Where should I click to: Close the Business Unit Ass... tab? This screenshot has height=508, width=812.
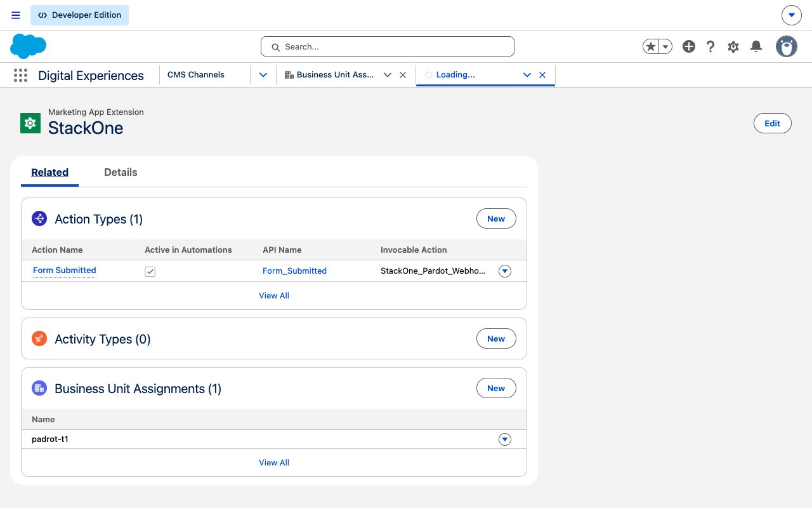pyautogui.click(x=403, y=75)
